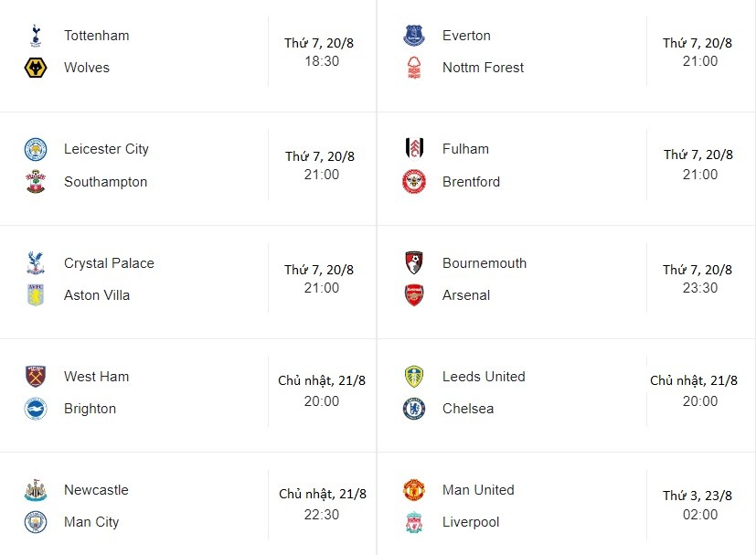Click the Man City crest icon
This screenshot has width=756, height=555.
(x=36, y=522)
